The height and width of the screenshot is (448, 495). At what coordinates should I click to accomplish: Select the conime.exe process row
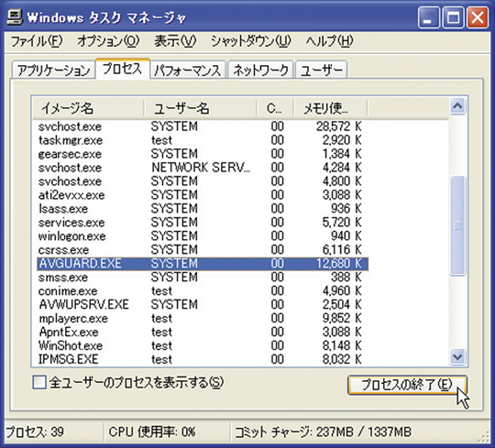pos(203,291)
